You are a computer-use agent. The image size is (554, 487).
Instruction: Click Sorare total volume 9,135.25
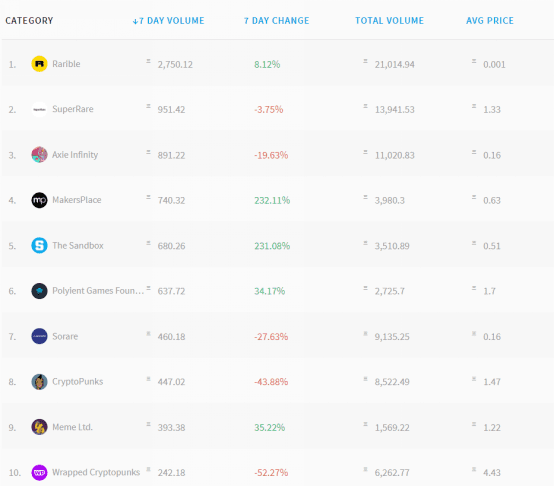[392, 336]
